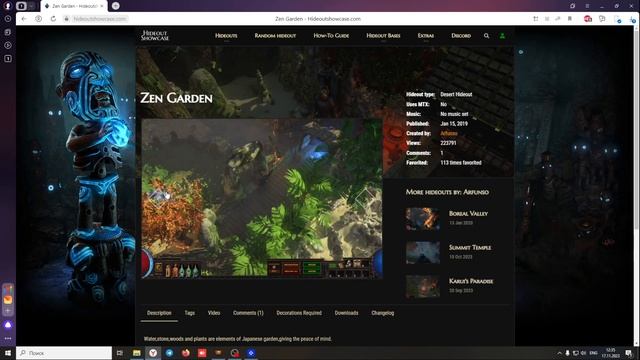
Task: Click the profile avatar icon at top-left
Action: 7,6
